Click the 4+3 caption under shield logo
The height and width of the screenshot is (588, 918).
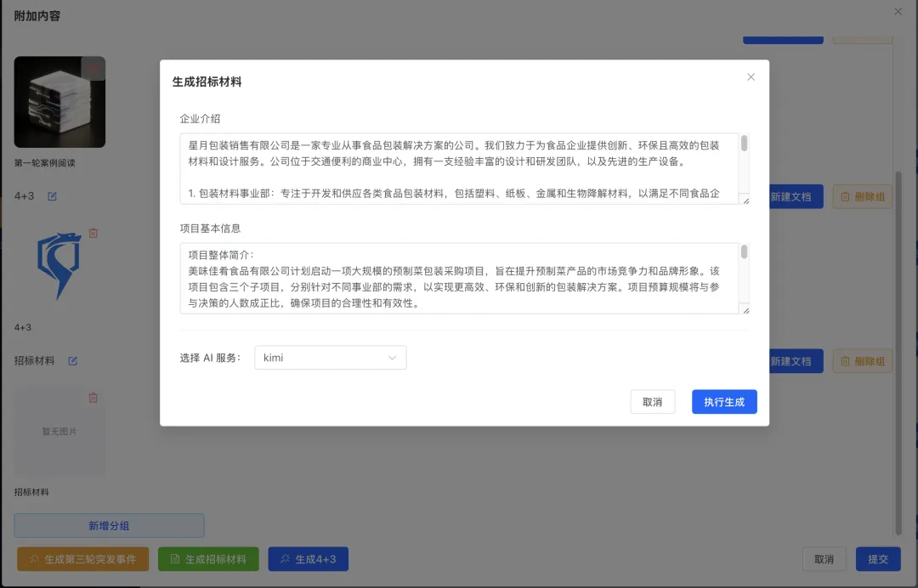click(x=23, y=327)
